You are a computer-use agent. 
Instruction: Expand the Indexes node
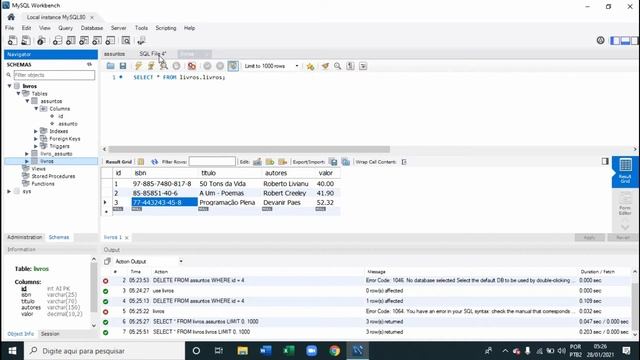pos(36,131)
